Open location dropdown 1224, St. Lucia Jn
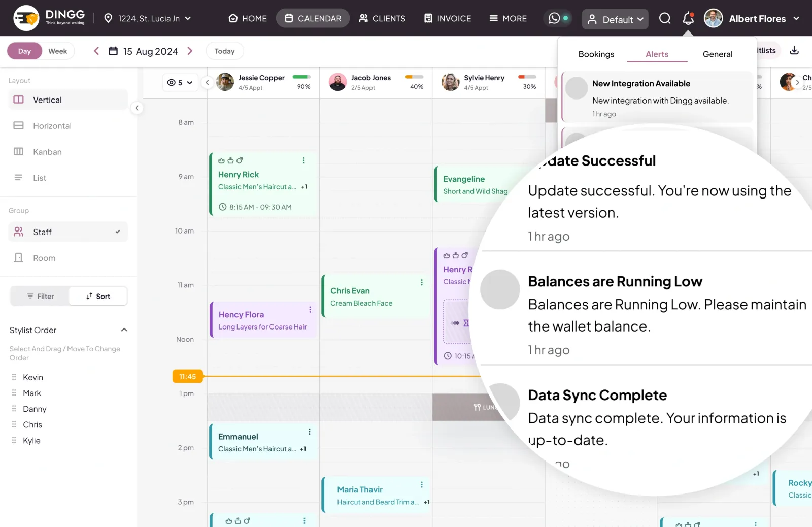 pos(148,19)
